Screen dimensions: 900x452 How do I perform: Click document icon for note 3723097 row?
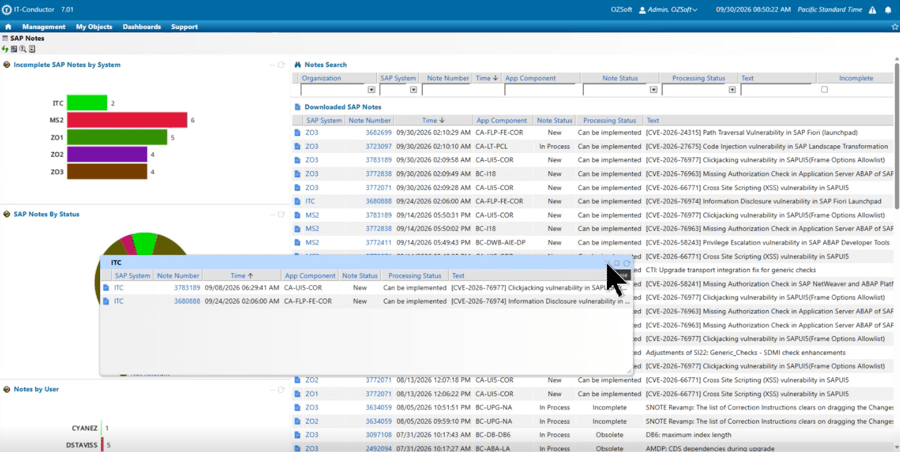pyautogui.click(x=297, y=146)
